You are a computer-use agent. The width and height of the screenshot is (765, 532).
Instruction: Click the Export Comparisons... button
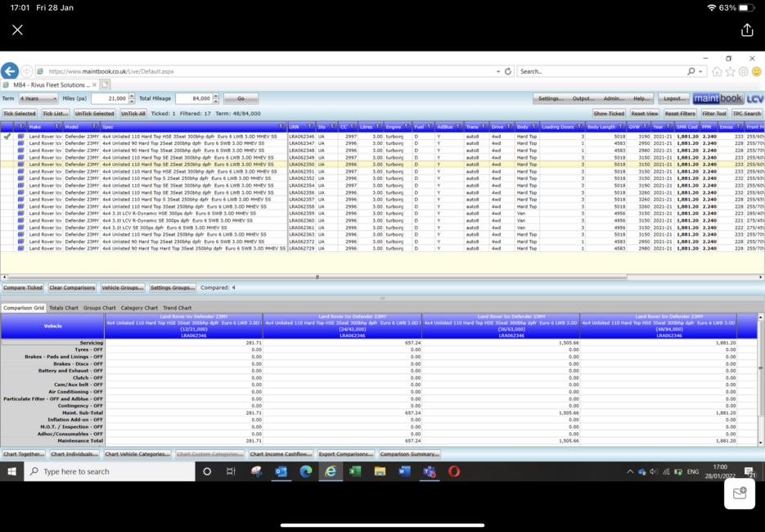click(346, 454)
